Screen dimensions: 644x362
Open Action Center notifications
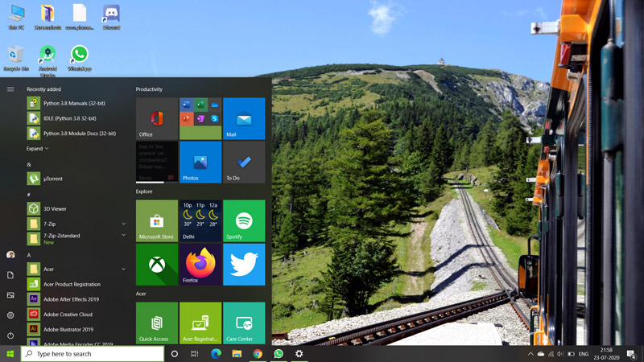[x=632, y=354]
